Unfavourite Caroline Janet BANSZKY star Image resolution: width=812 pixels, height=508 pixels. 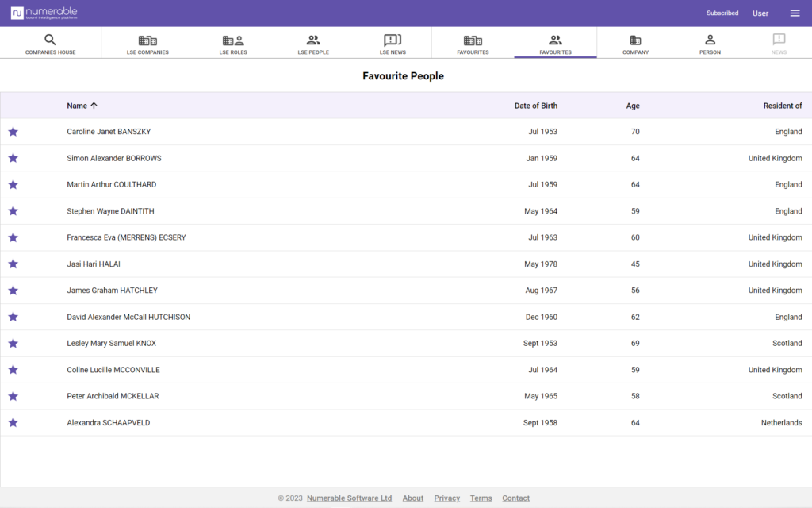(x=13, y=132)
